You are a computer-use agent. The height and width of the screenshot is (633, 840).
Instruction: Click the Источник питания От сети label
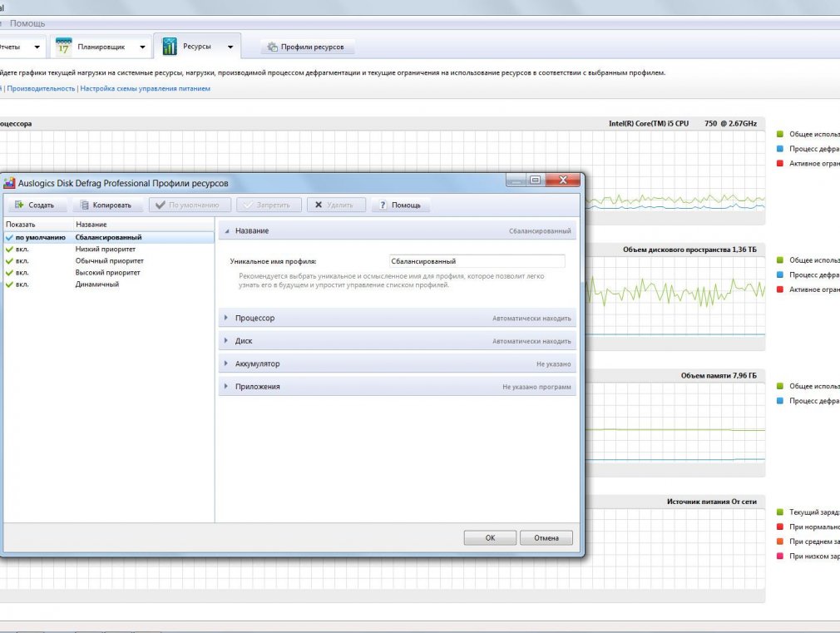pyautogui.click(x=711, y=502)
